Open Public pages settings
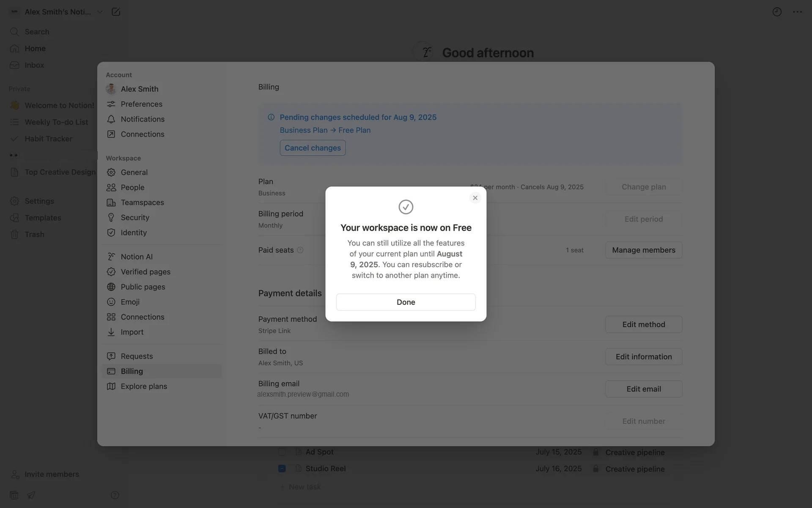 point(162,287)
